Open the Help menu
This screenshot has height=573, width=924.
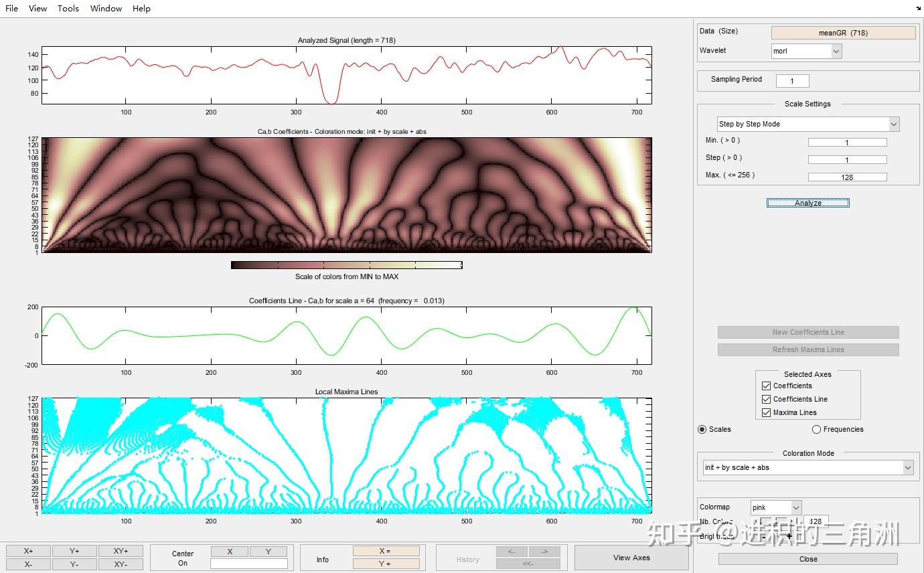[x=141, y=9]
